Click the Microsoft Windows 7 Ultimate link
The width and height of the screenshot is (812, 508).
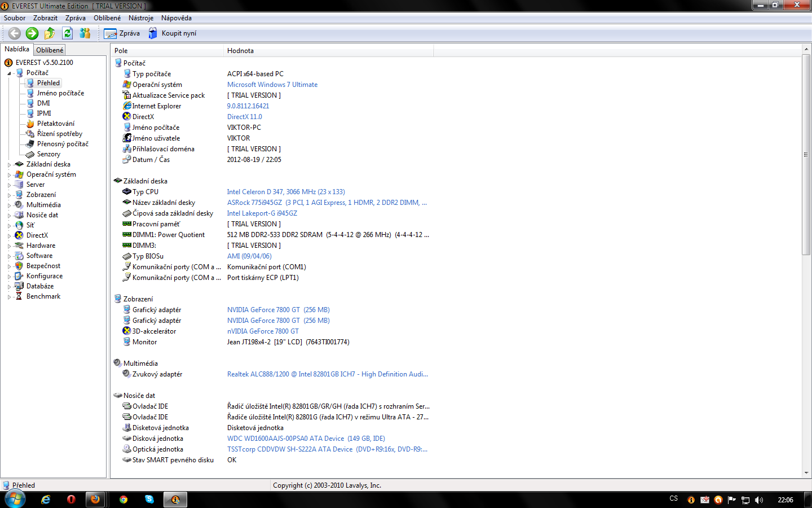point(272,85)
